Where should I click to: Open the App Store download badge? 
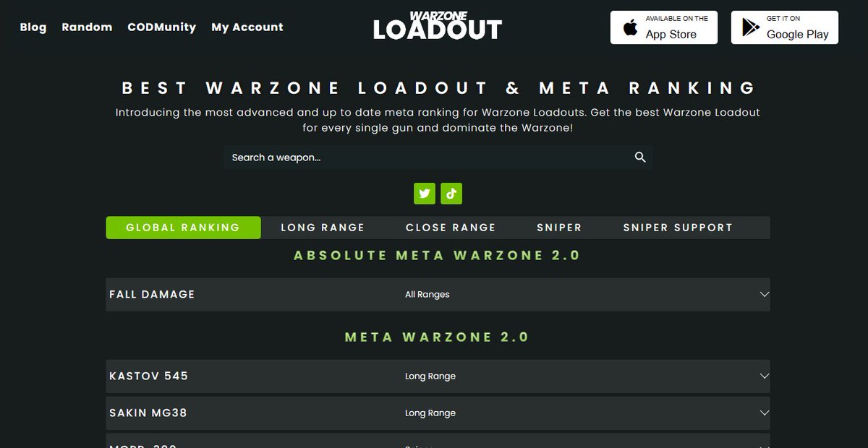pos(664,27)
